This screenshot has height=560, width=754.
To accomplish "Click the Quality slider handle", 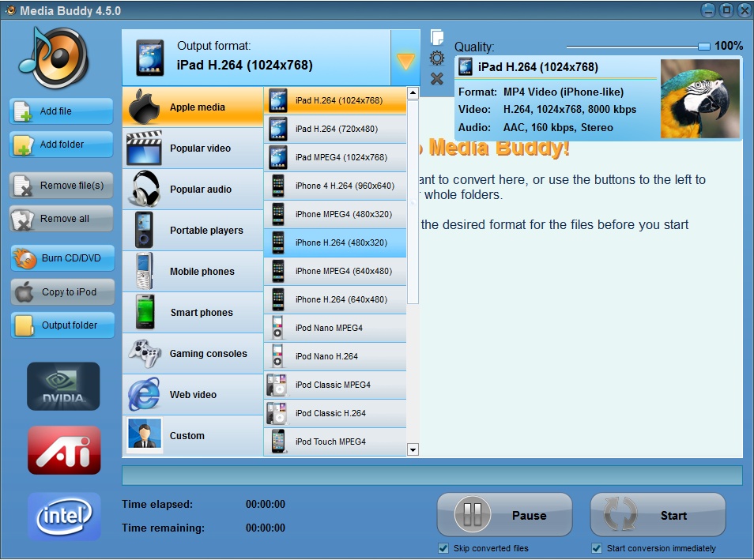I will tap(703, 46).
